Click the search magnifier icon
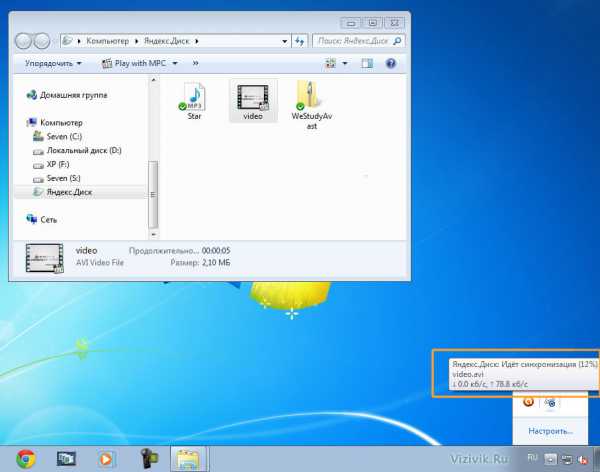This screenshot has width=600, height=472. [397, 41]
